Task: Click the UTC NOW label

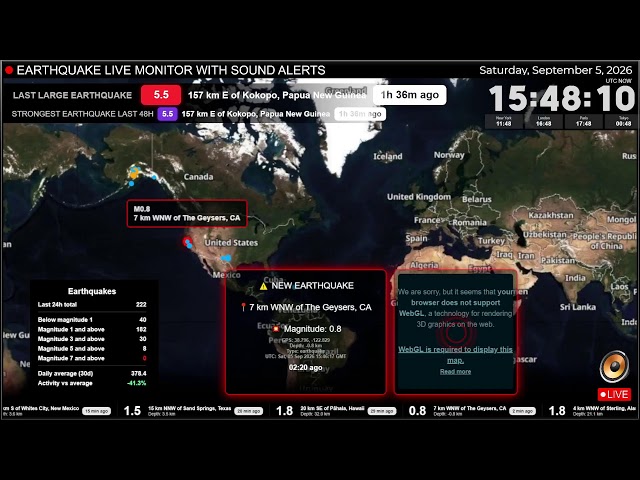Action: click(x=618, y=81)
